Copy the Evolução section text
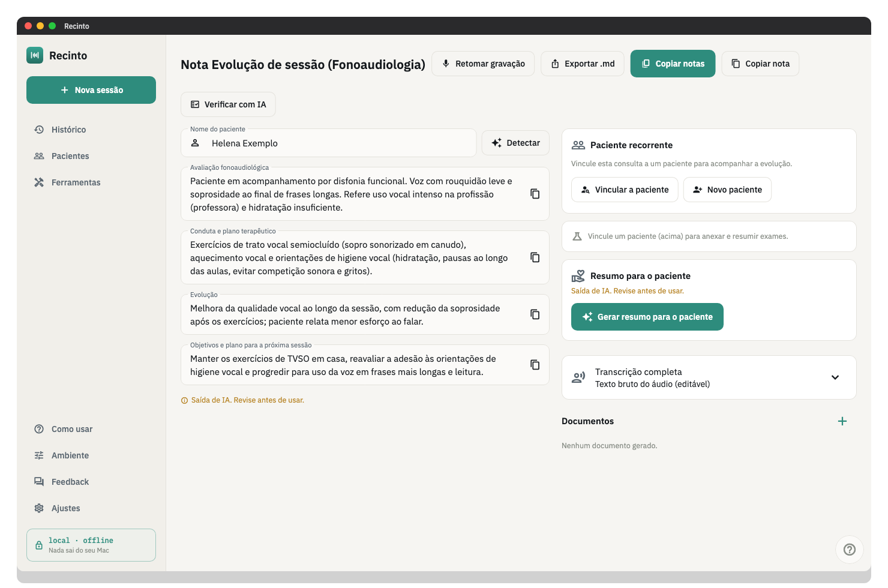Viewport: 888px width, 588px height. tap(535, 314)
